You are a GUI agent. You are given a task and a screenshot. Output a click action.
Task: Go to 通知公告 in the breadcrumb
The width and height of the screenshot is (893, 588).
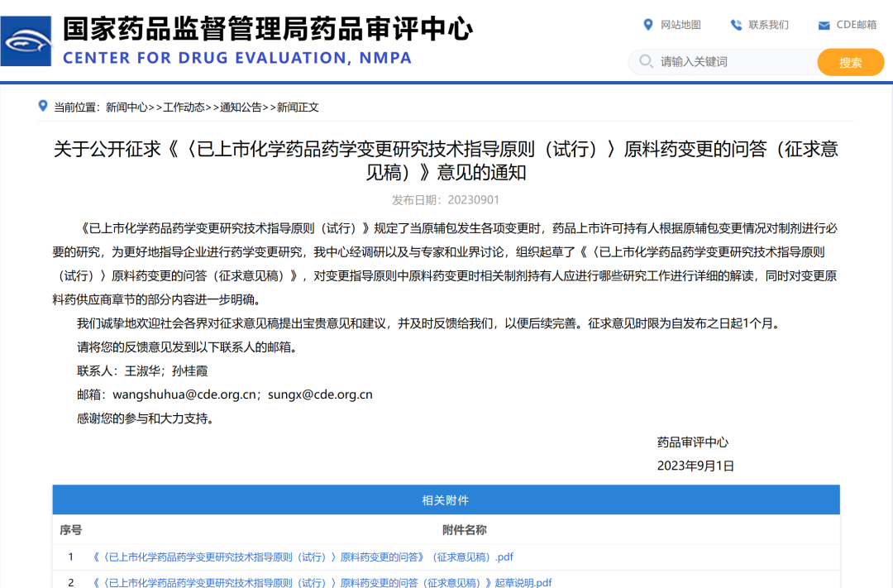(x=241, y=108)
